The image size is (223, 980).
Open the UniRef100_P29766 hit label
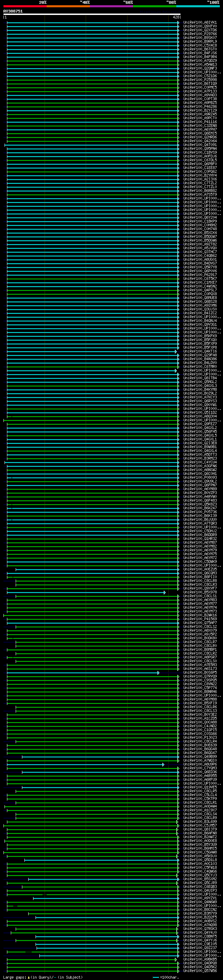tap(200, 34)
